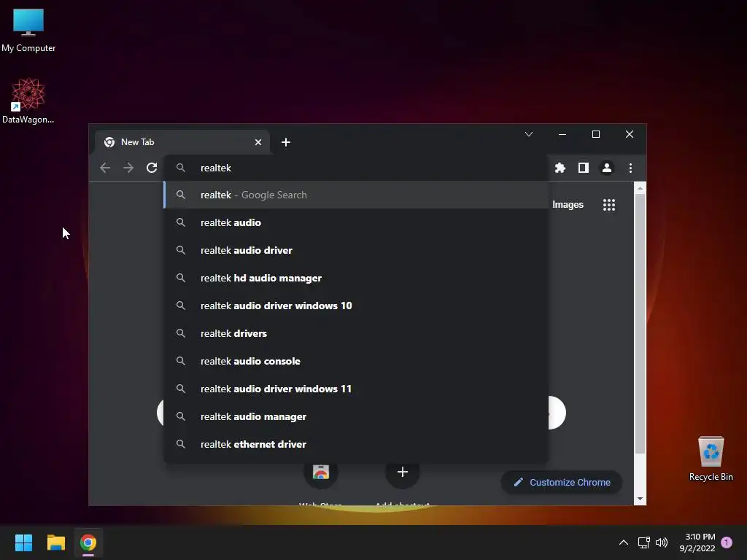Screen dimensions: 747x560
Task: Open the My Computer desktop icon
Action: click(28, 31)
